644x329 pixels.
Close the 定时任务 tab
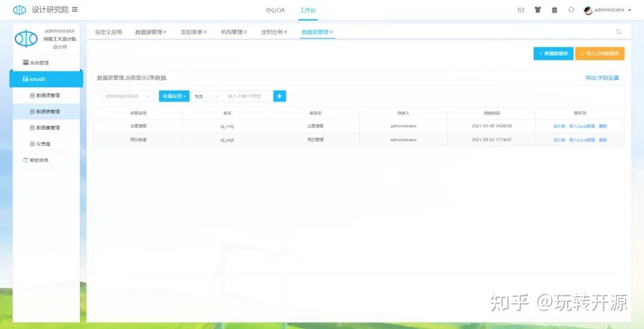[x=286, y=32]
